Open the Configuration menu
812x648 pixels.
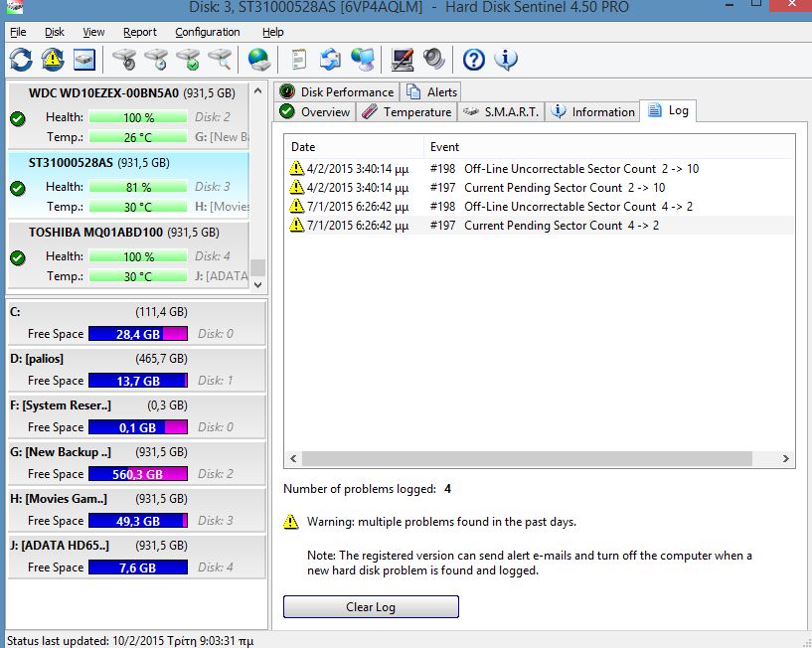pyautogui.click(x=208, y=32)
